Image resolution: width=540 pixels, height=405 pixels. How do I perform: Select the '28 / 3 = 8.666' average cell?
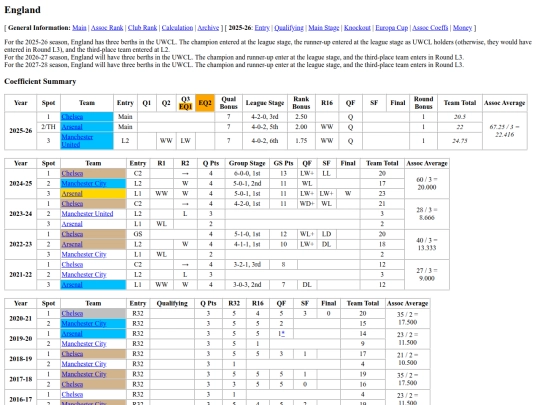[427, 214]
